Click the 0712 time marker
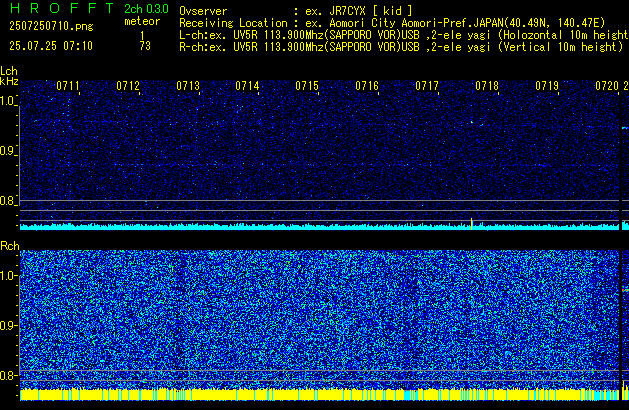This screenshot has width=629, height=410. 128,86
